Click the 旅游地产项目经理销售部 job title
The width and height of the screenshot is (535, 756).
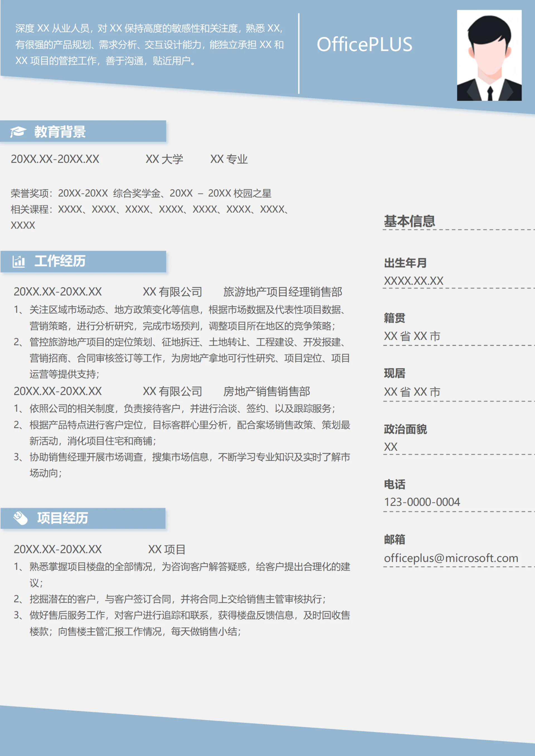(283, 292)
